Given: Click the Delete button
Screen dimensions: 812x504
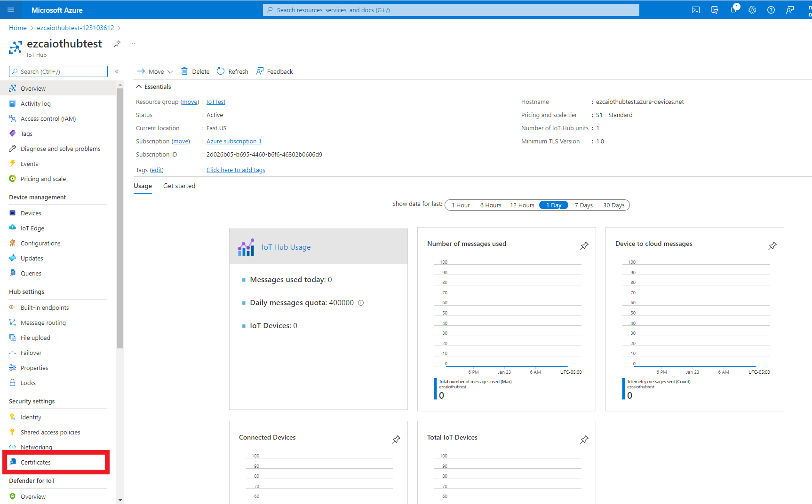Looking at the screenshot, I should [196, 71].
